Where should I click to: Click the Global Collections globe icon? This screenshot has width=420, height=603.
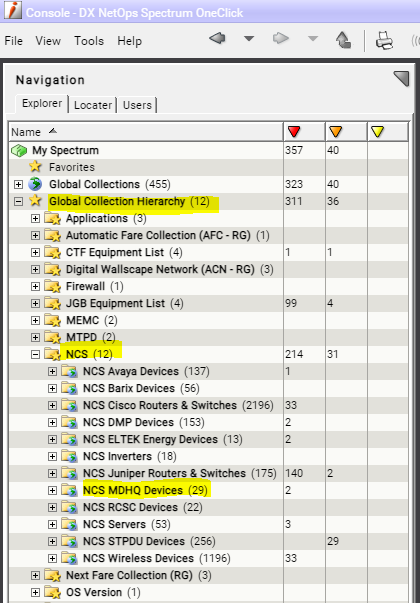point(35,184)
